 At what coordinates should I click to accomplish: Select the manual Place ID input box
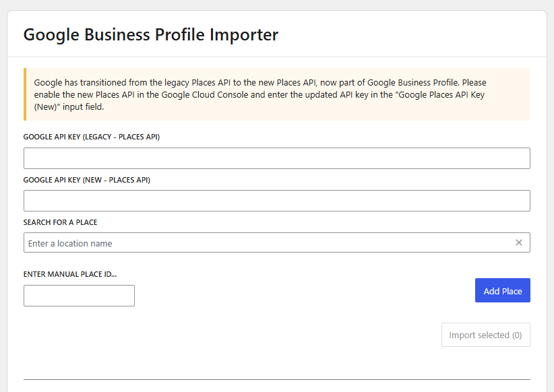click(79, 296)
